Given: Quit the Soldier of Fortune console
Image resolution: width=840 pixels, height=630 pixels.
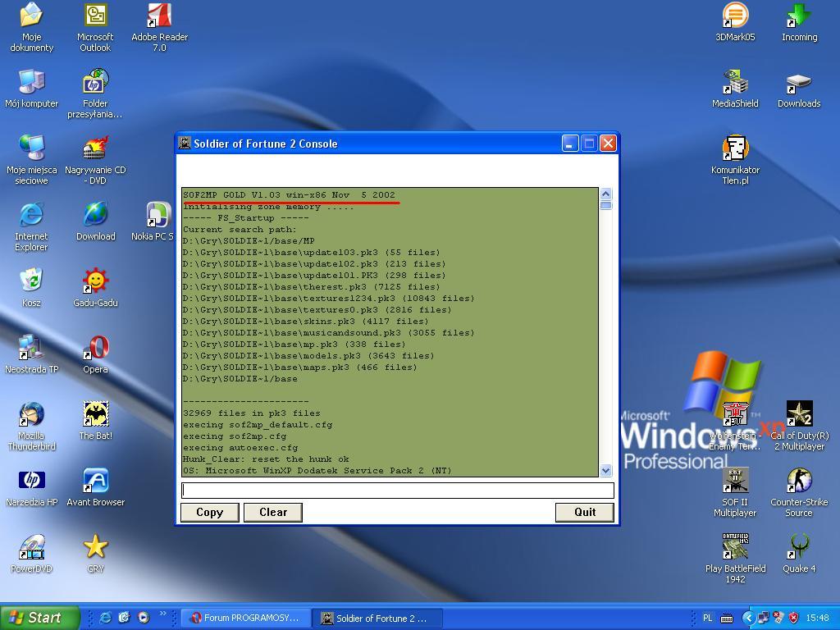Looking at the screenshot, I should coord(584,512).
